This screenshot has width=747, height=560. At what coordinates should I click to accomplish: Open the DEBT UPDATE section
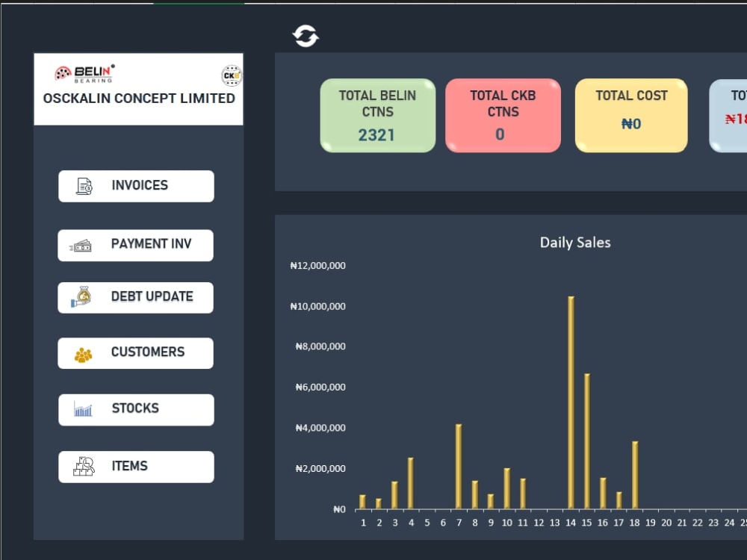(x=135, y=296)
